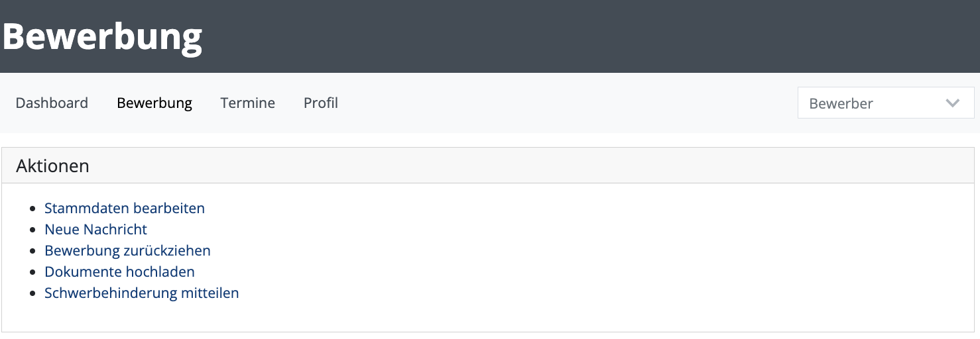Click the Neue Nachricht link
Viewport: 980px width, 339px height.
(95, 229)
